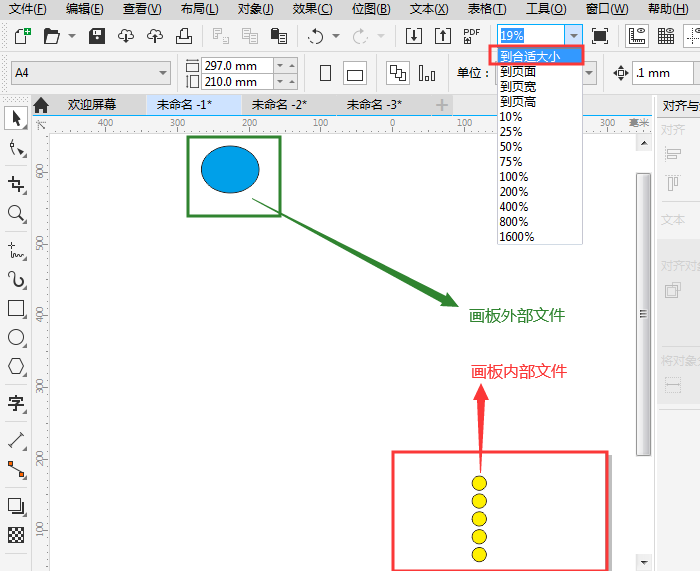
Task: Open the 工具(O) menu
Action: [546, 9]
